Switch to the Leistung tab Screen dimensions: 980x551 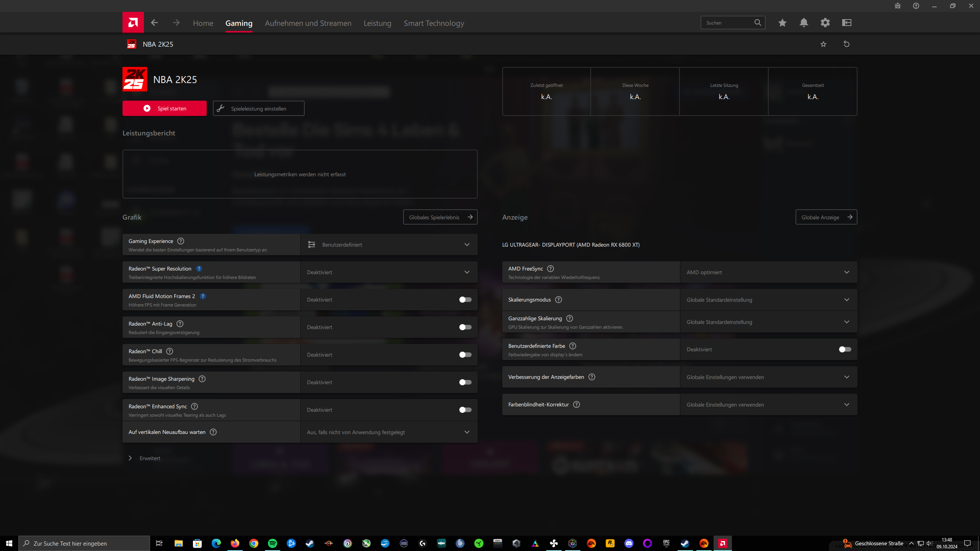point(377,23)
